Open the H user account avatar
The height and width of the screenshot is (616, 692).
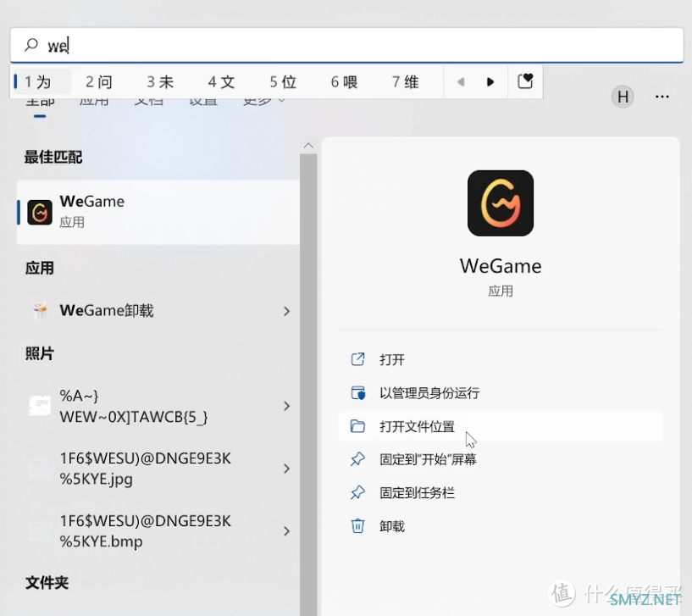pyautogui.click(x=623, y=97)
